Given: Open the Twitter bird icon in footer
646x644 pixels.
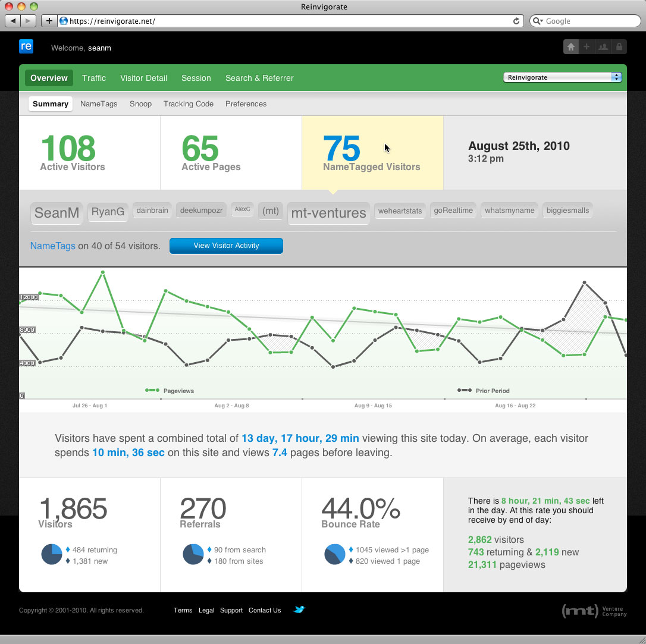Looking at the screenshot, I should [x=299, y=609].
